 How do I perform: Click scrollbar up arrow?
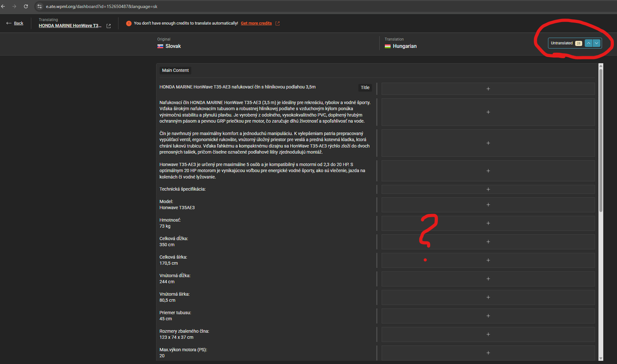point(601,66)
